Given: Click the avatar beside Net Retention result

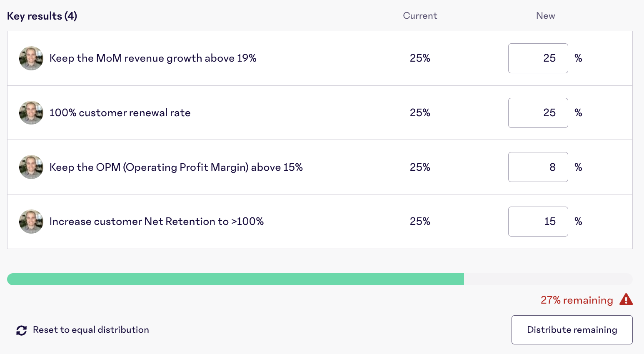Looking at the screenshot, I should [31, 222].
